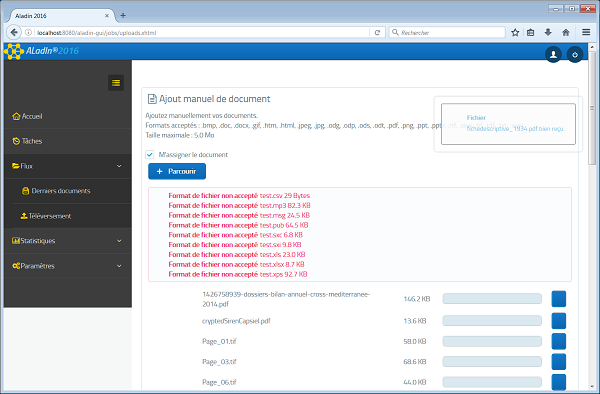
Task: Open the downloads arrow icon
Action: click(548, 33)
